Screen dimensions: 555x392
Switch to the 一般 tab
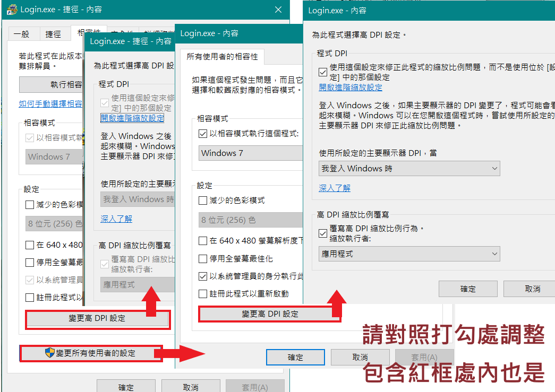click(x=22, y=33)
